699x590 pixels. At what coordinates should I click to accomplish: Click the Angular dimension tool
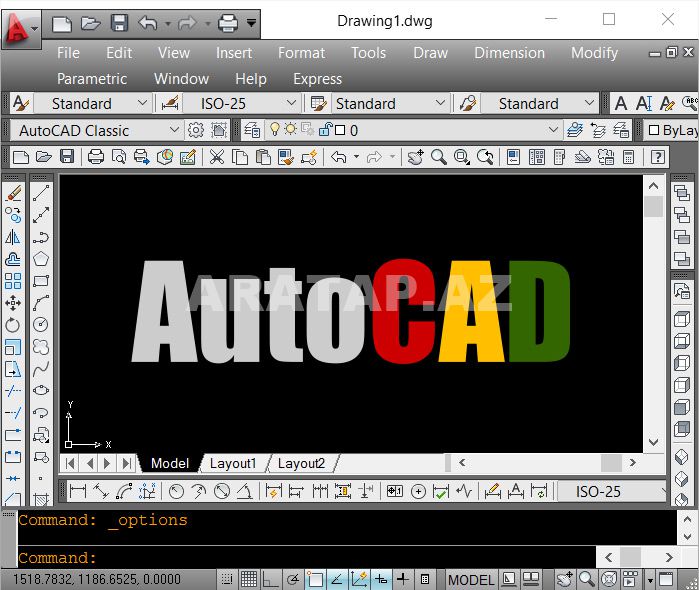pyautogui.click(x=244, y=491)
